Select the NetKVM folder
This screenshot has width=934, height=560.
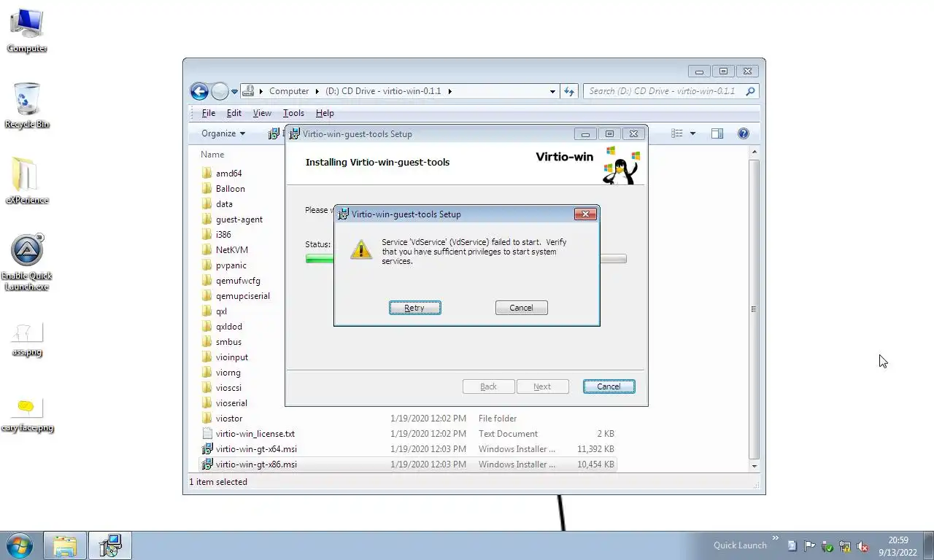click(x=232, y=250)
